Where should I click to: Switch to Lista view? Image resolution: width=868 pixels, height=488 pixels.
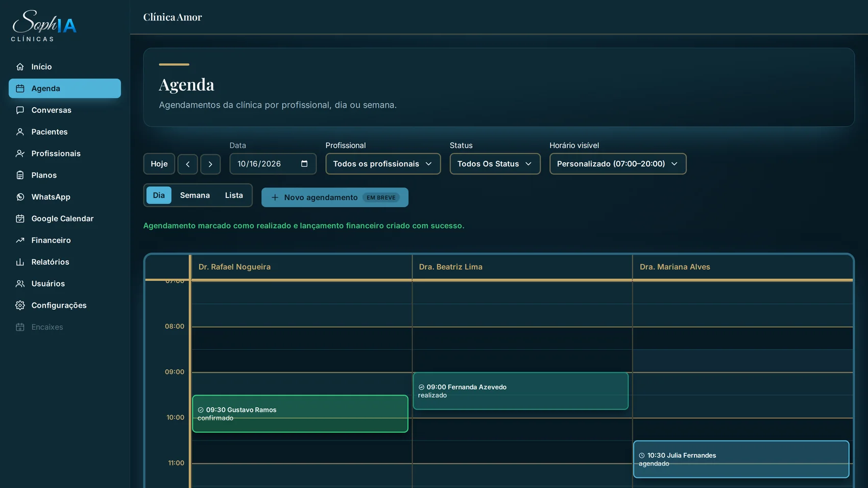click(x=234, y=196)
